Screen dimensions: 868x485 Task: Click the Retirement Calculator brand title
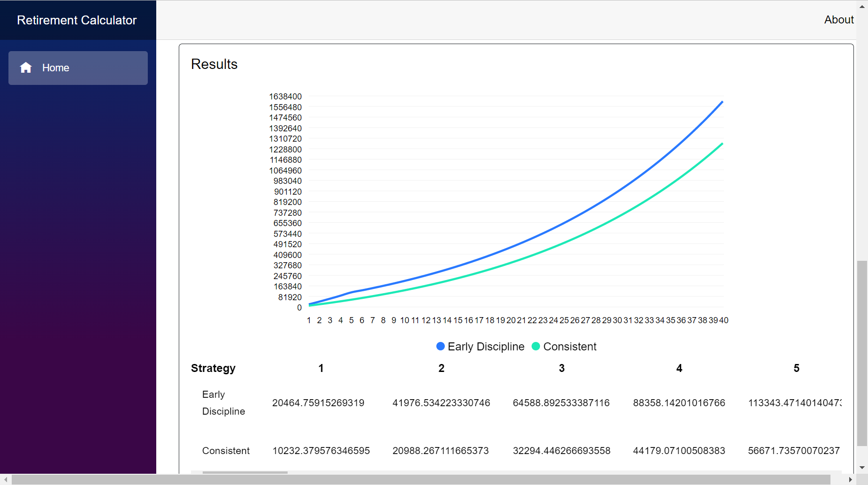point(77,20)
